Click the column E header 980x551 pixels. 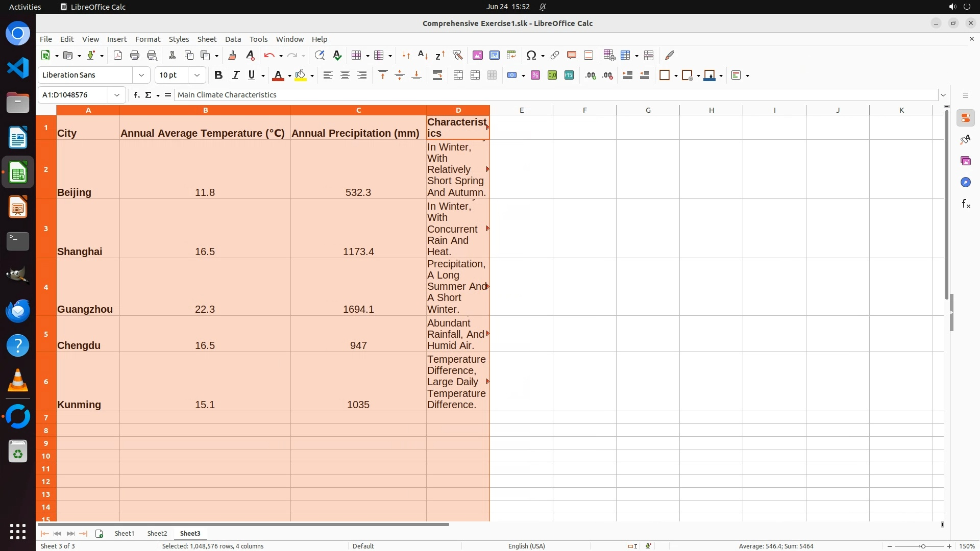pos(521,110)
